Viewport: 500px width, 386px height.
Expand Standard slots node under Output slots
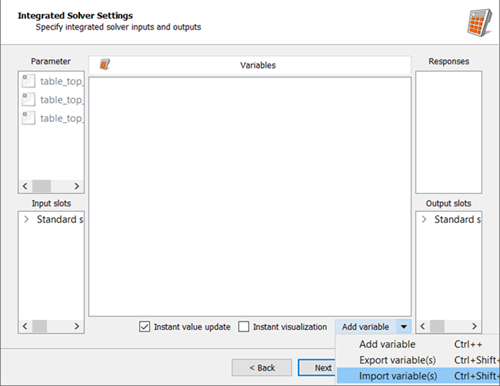pyautogui.click(x=424, y=219)
